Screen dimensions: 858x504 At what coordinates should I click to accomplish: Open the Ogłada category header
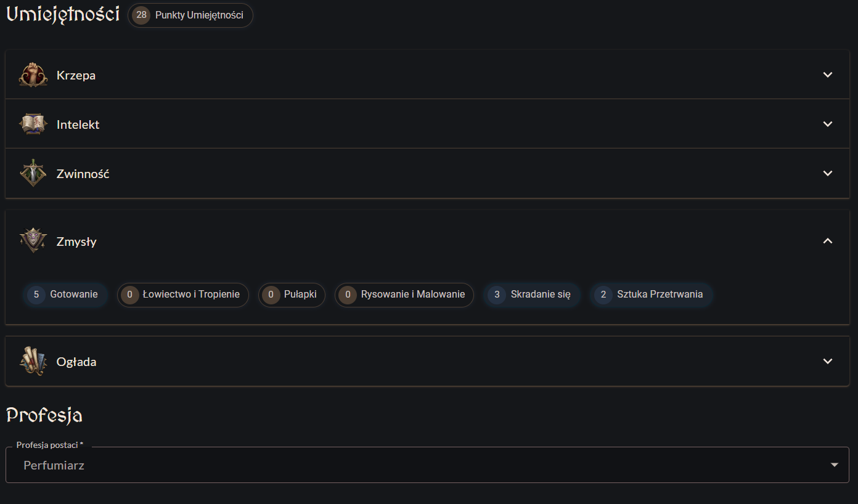click(76, 362)
